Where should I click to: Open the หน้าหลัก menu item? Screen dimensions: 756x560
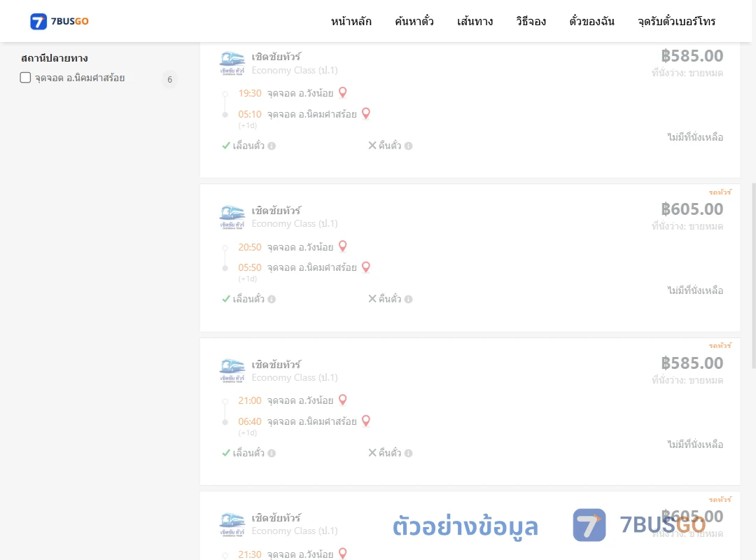pos(351,21)
